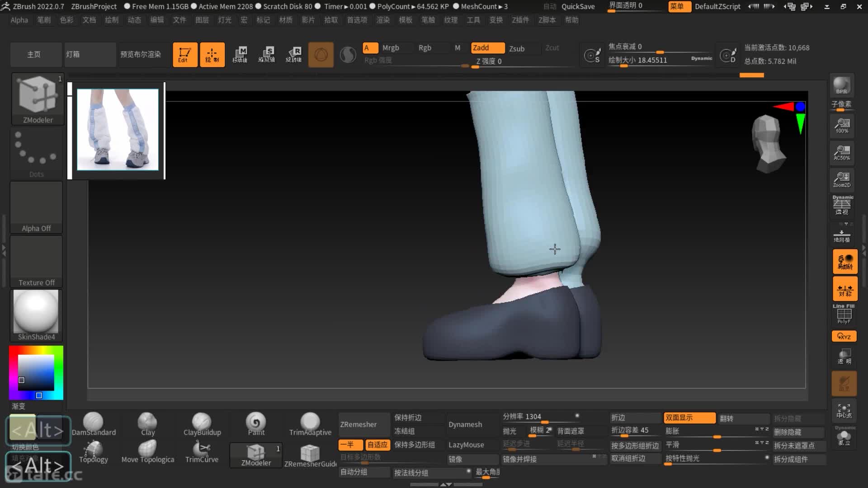Screen dimensions: 868x488
Task: Click the 镜像并焊接 mirror and weld button
Action: pos(553,459)
